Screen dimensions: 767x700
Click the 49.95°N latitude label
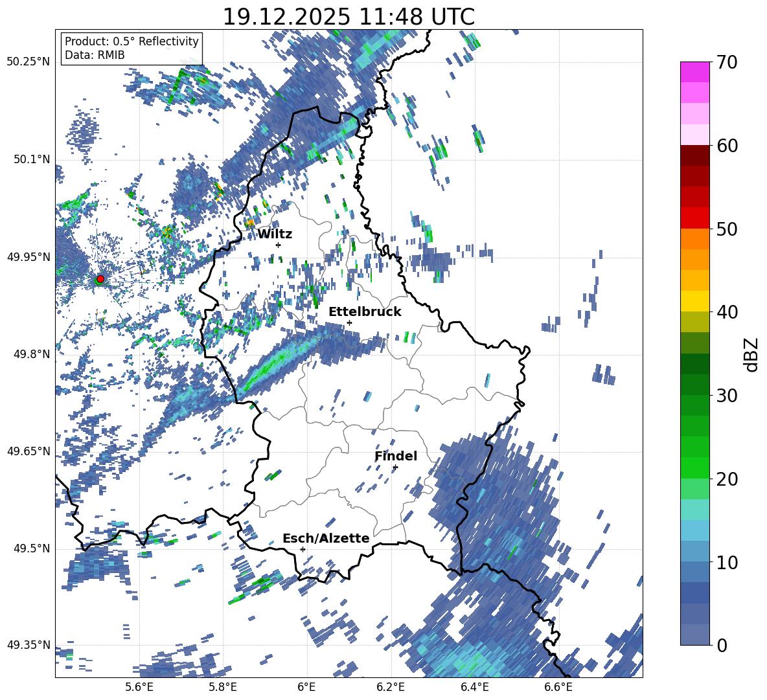click(29, 256)
